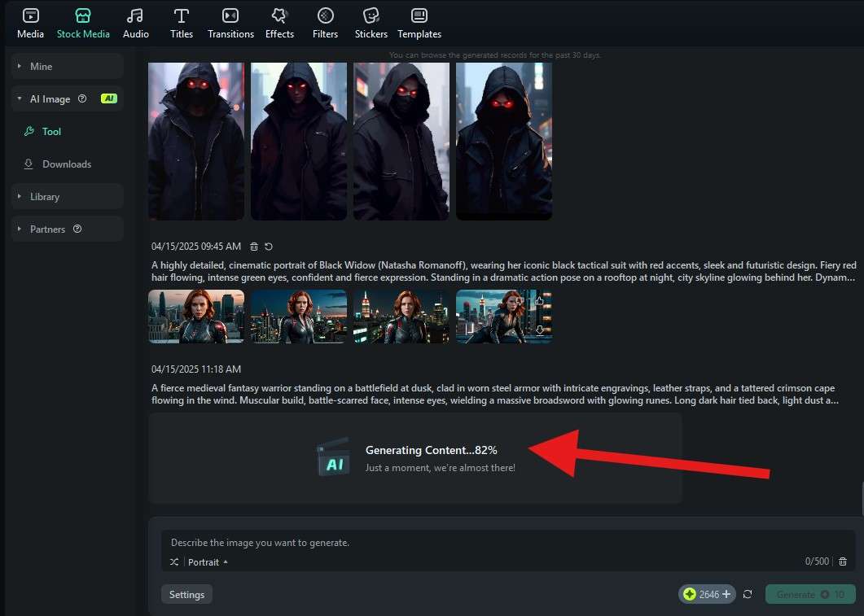Expand the Library section
This screenshot has height=616, width=864.
click(x=67, y=197)
